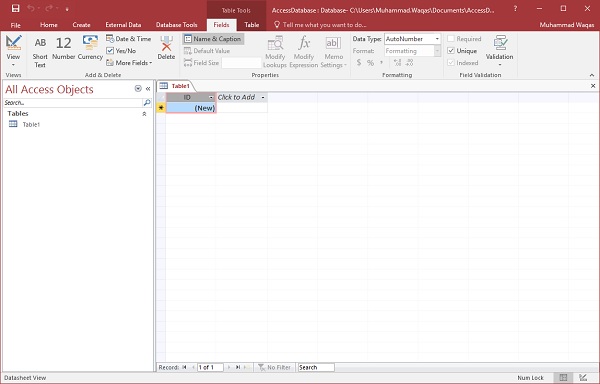Screen dimensions: 600x384
Task: Open the Database Tools tab
Action: click(x=176, y=25)
